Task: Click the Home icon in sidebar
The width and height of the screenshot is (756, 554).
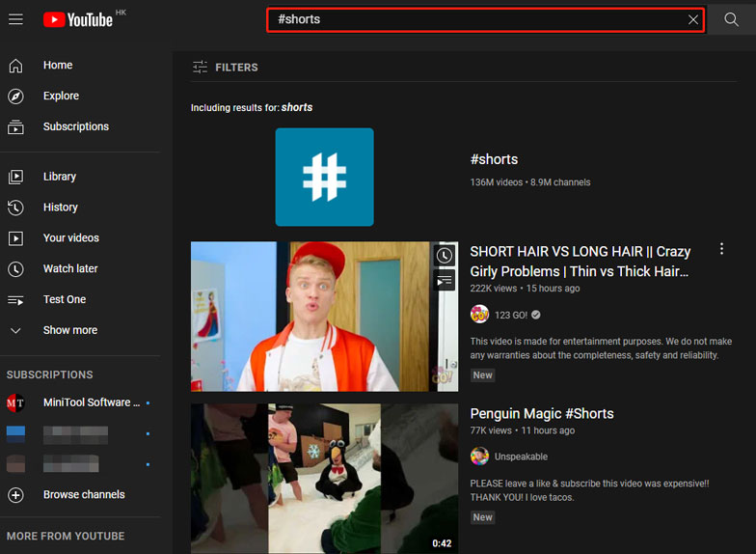Action: click(x=15, y=66)
